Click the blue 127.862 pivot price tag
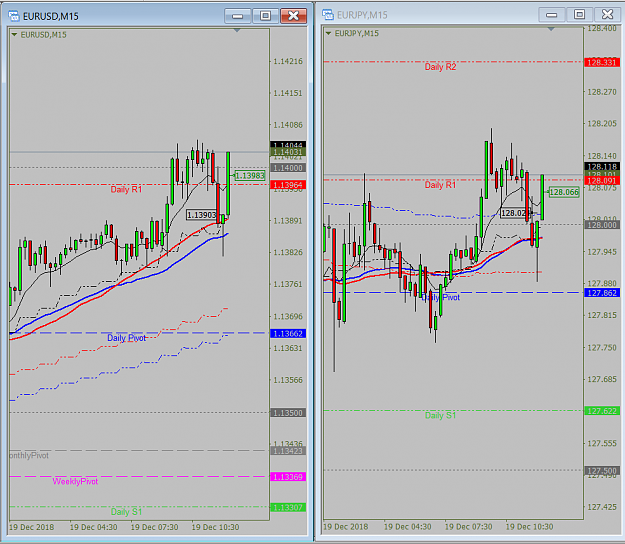This screenshot has width=625, height=544. click(x=602, y=293)
